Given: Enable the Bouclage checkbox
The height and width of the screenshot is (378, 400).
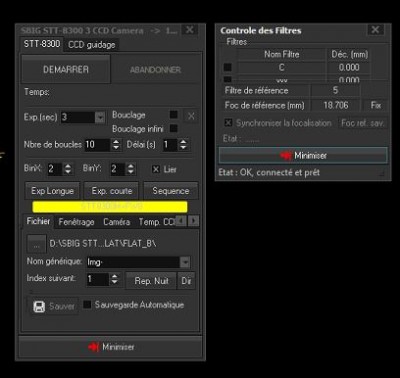Looking at the screenshot, I should (174, 115).
